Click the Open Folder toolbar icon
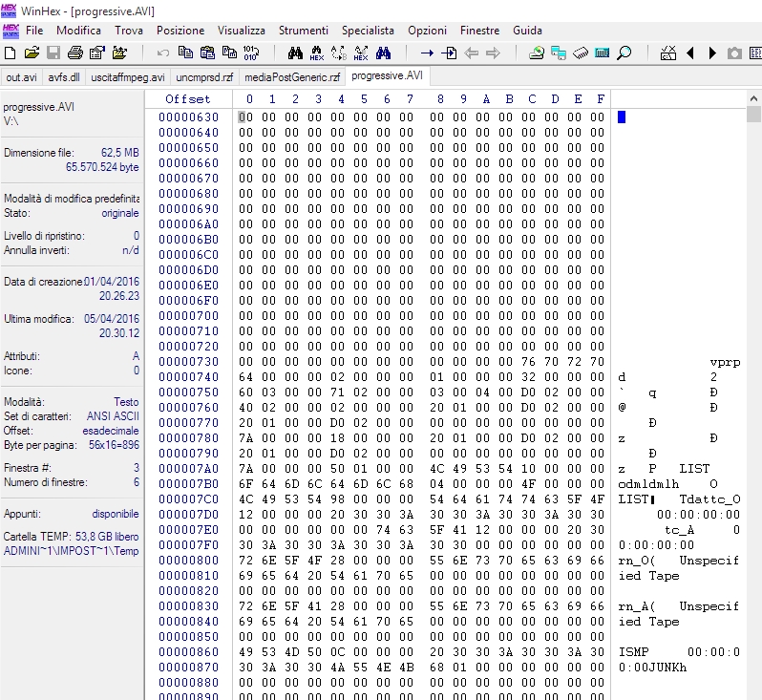The image size is (762, 700). point(119,53)
